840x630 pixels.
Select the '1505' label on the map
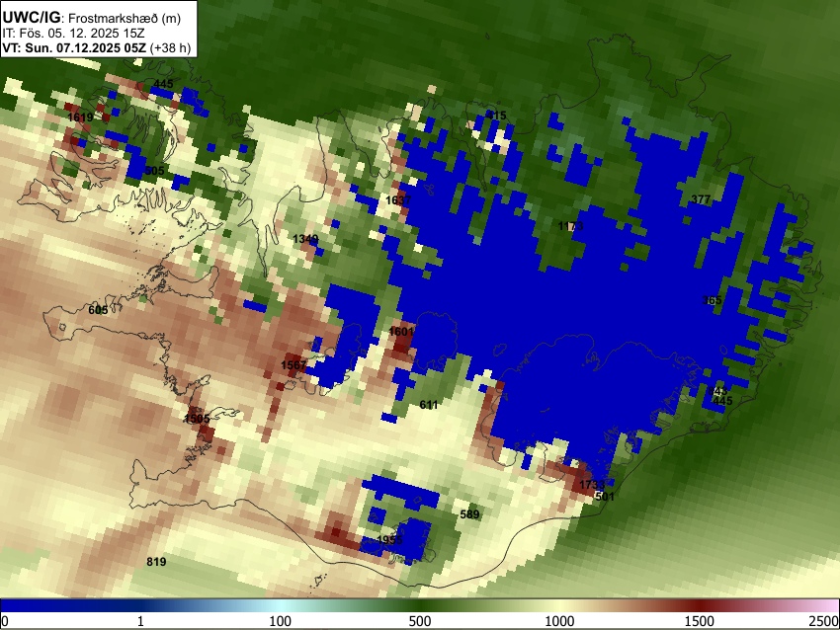coord(197,419)
